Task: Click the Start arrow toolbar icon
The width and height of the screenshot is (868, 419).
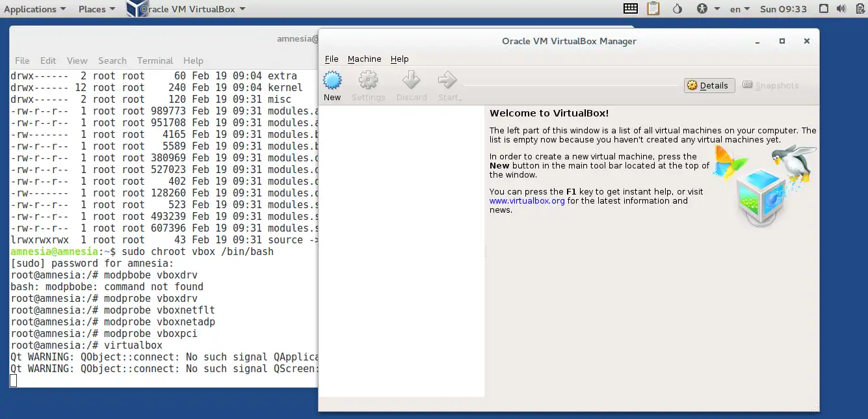Action: click(x=448, y=81)
